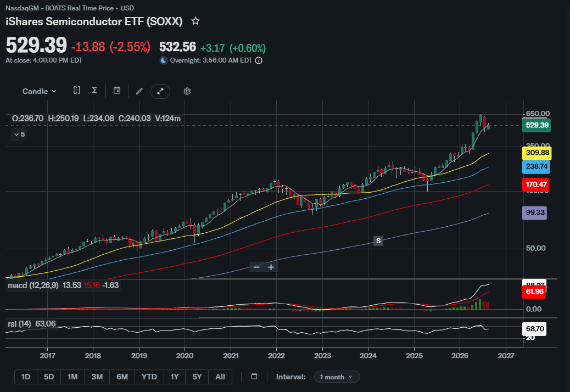Select the 5Y range tab

(197, 377)
